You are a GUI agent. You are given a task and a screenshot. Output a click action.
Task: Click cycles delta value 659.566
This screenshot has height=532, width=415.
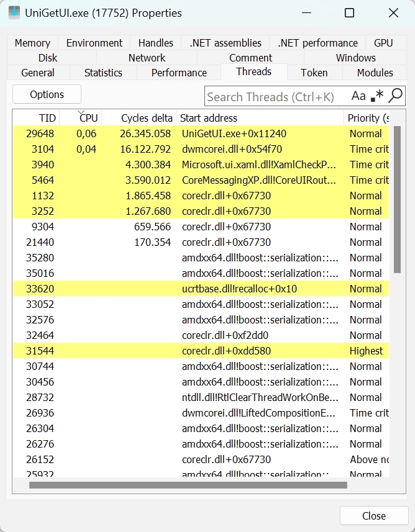click(x=152, y=227)
